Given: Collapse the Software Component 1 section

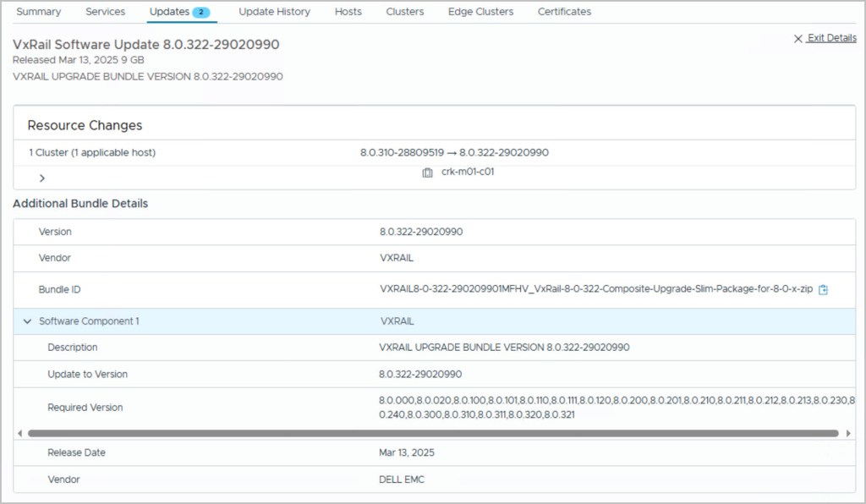Looking at the screenshot, I should point(27,321).
